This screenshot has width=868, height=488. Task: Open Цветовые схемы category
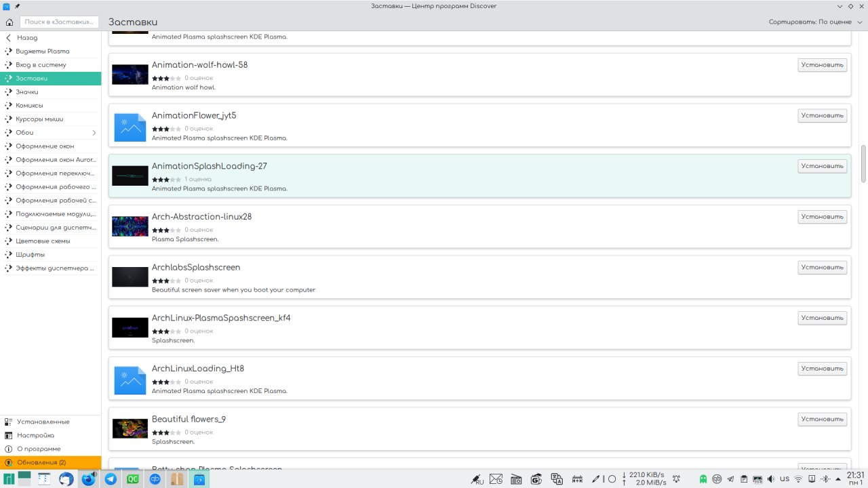tap(51, 241)
